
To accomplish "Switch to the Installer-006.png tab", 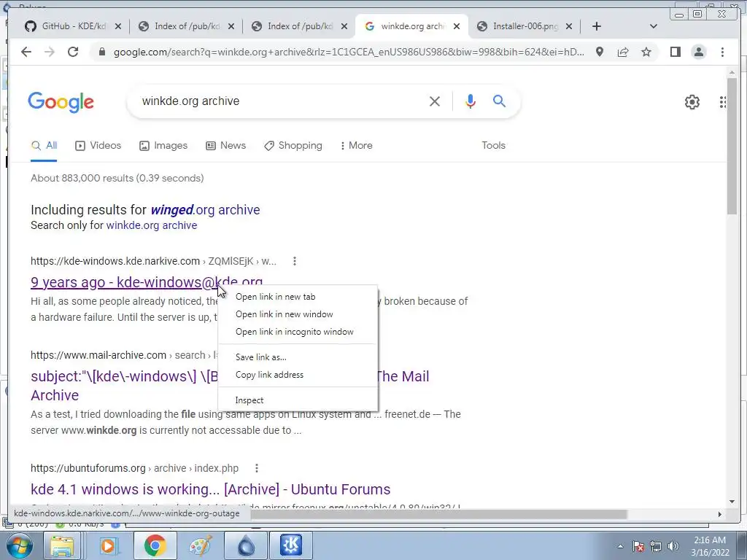I will pos(519,26).
